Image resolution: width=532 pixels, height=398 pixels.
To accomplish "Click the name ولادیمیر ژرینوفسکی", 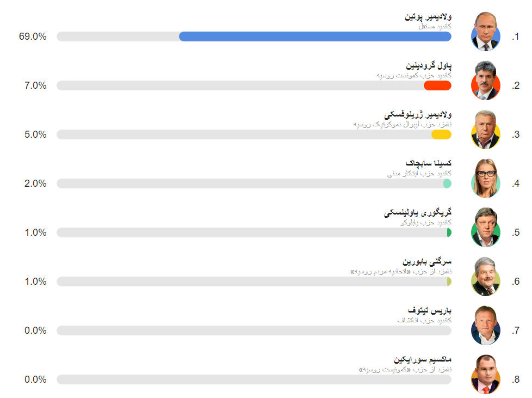I will click(x=418, y=114).
